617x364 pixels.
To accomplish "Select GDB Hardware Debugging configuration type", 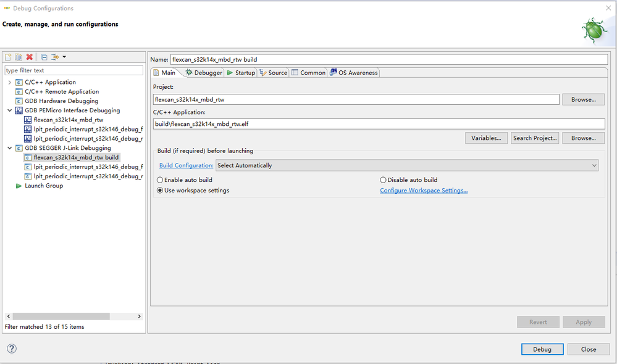I will [61, 101].
